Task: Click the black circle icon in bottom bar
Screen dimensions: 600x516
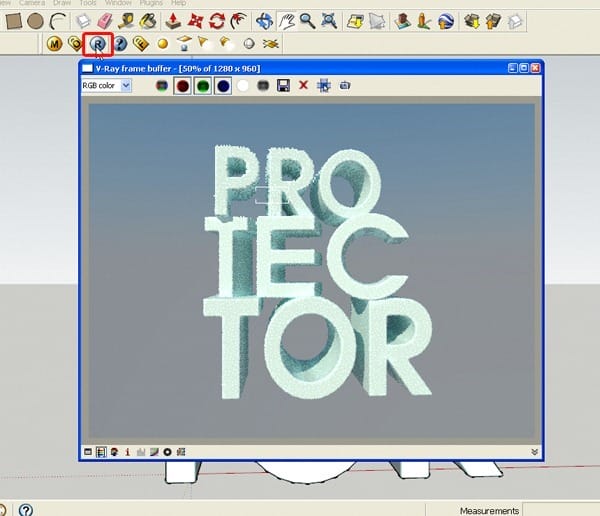Action: (167, 452)
